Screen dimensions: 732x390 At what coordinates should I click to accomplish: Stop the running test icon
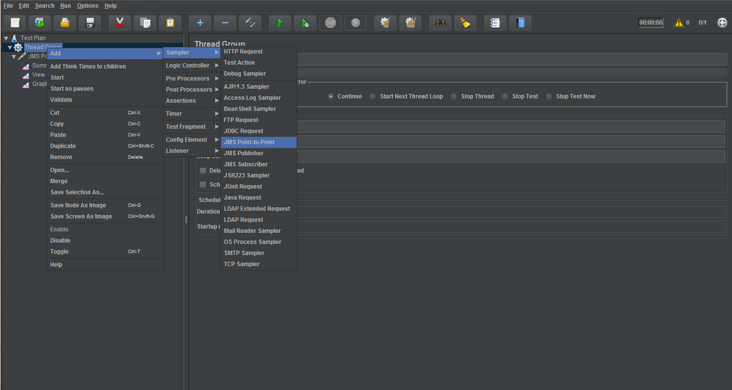tap(330, 23)
